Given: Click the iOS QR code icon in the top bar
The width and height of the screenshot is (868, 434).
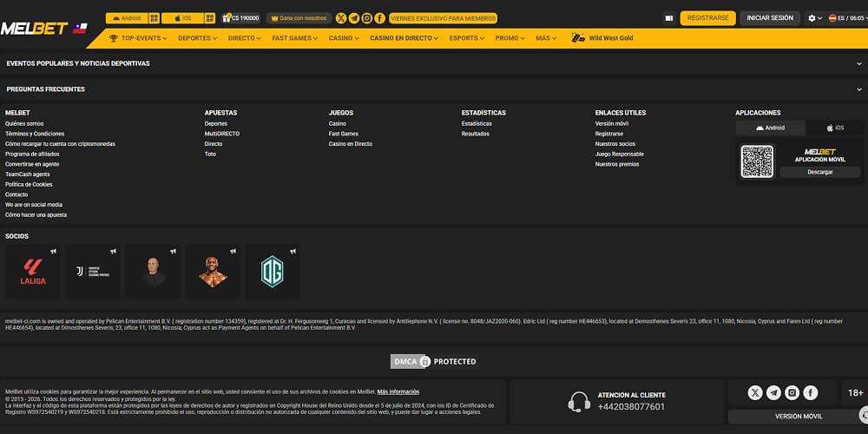Looking at the screenshot, I should [x=210, y=18].
